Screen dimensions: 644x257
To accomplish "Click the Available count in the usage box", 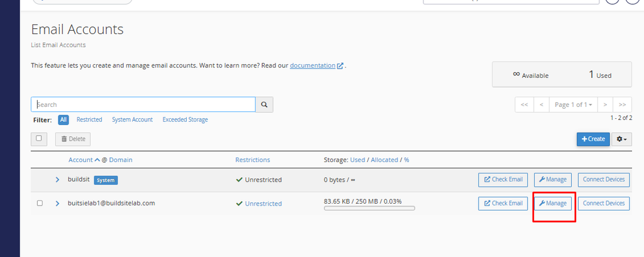I will (531, 75).
